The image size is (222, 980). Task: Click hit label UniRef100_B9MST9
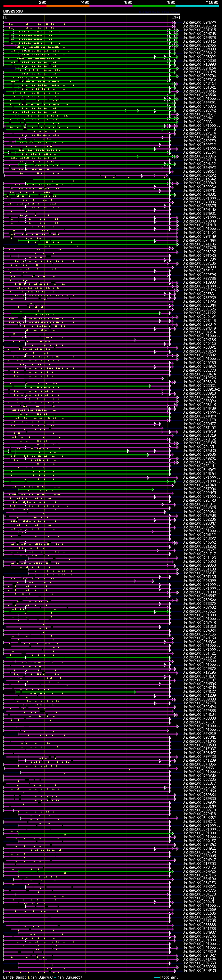(x=199, y=328)
